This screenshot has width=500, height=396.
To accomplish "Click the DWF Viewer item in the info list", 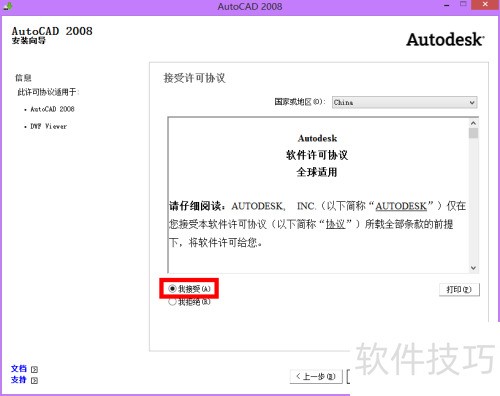I will (49, 126).
